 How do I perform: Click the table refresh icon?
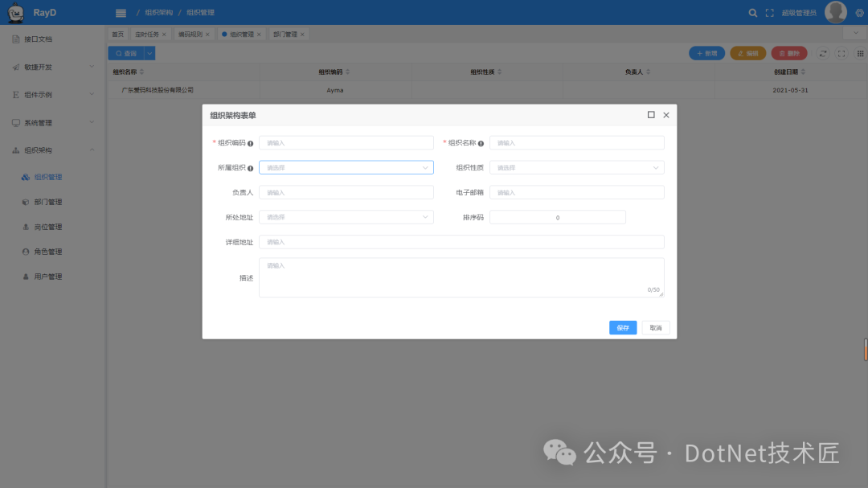[x=823, y=53]
